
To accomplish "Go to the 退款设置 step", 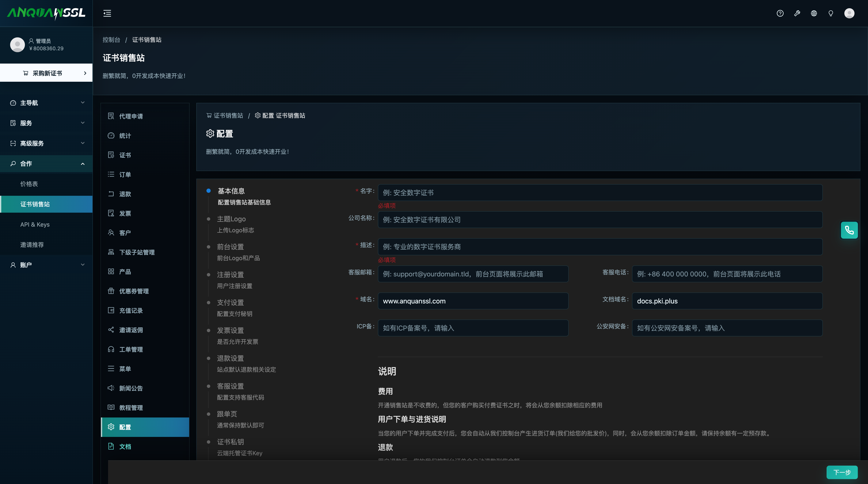I will pos(231,358).
